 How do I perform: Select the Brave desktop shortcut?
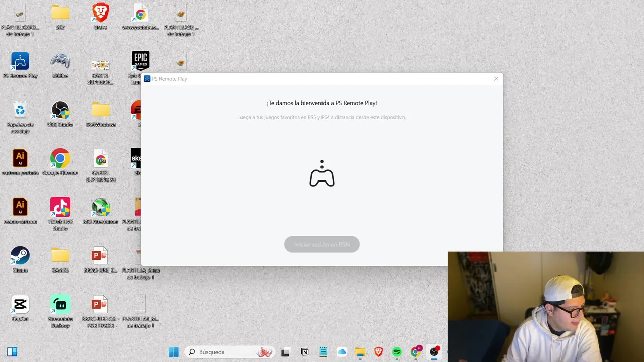[101, 17]
